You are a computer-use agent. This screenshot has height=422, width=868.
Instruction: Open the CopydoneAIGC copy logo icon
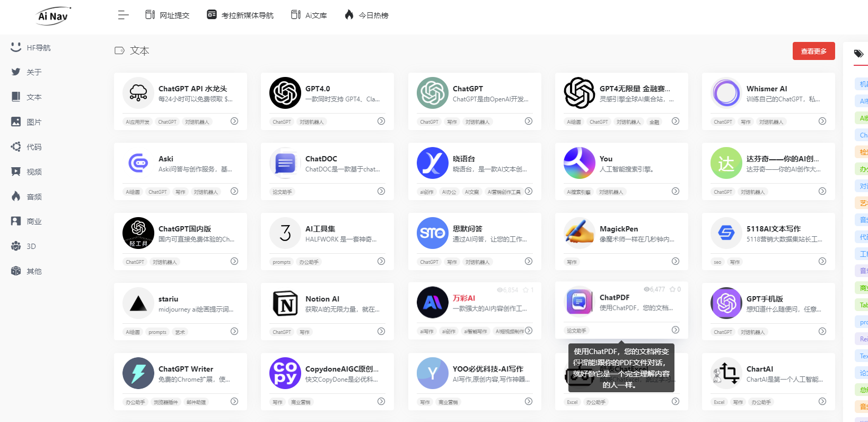point(285,373)
